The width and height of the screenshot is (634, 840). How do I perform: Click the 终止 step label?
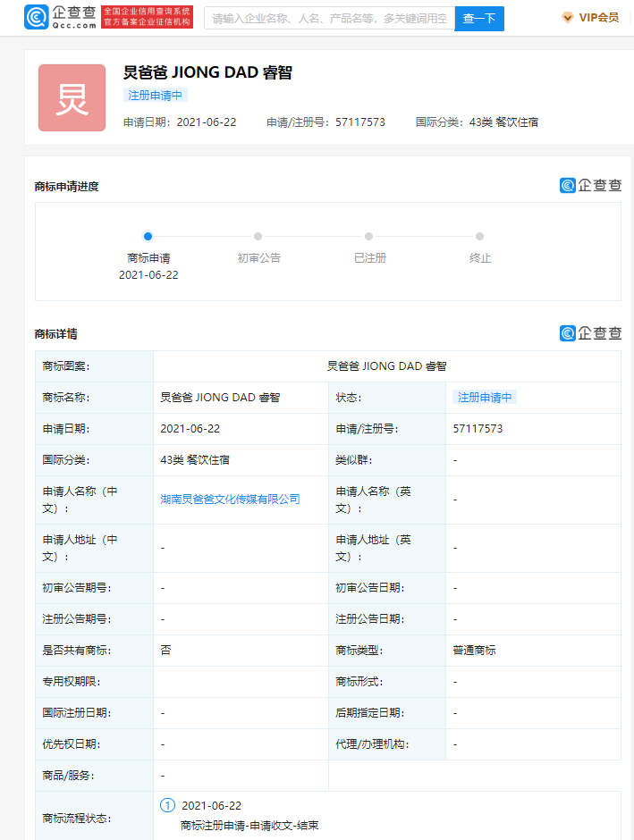[x=480, y=258]
